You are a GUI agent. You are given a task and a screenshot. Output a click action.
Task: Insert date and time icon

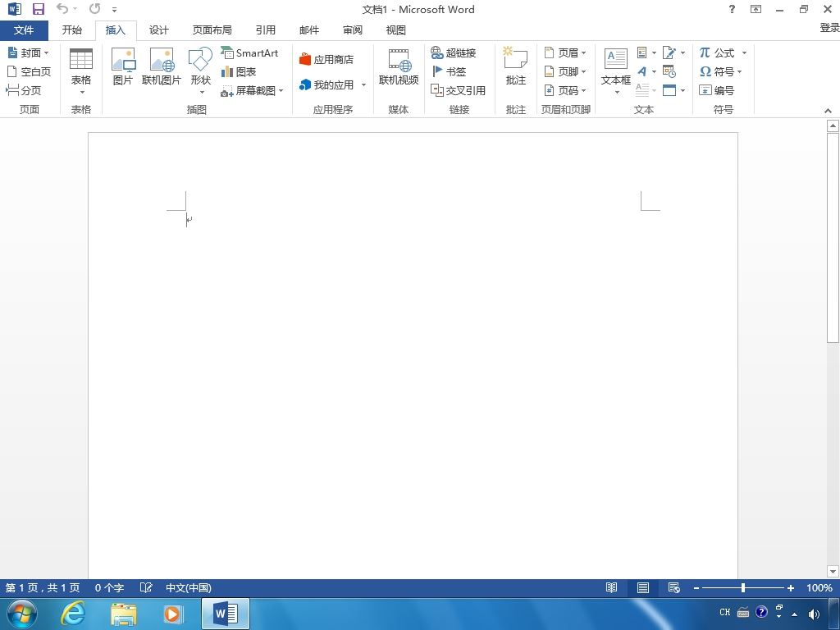[669, 71]
